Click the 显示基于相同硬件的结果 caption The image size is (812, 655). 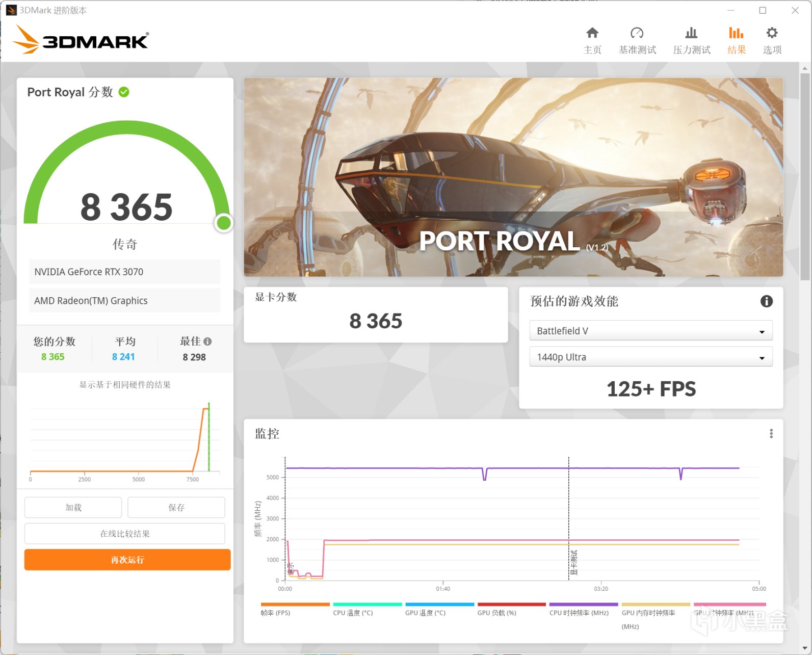125,385
